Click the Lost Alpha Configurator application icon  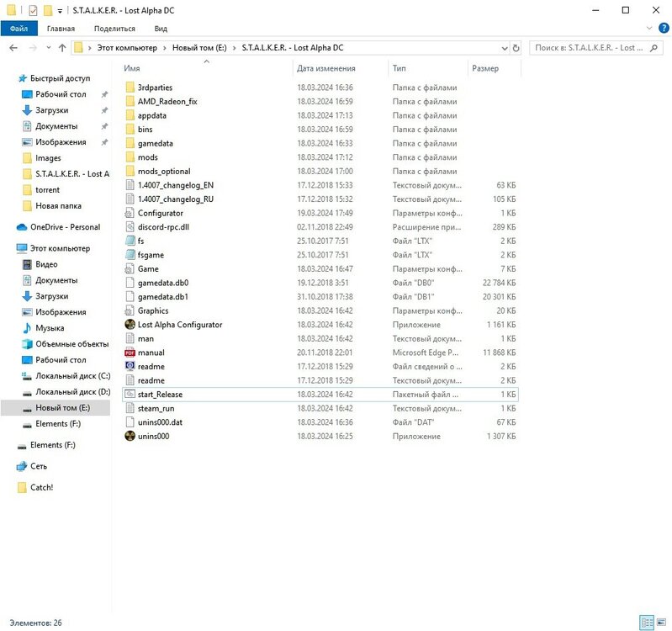point(130,325)
